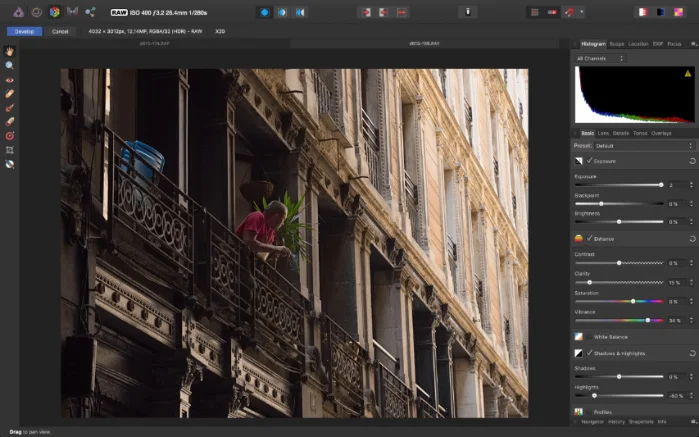Screen dimensions: 699x437
Task: Open the Preset Default dropdown
Action: point(645,145)
